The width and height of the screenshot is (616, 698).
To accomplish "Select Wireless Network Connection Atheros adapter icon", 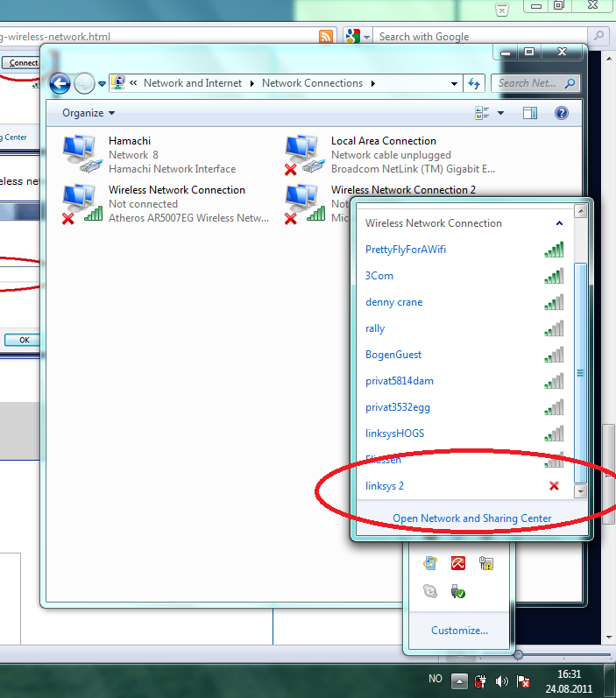I will tap(83, 204).
